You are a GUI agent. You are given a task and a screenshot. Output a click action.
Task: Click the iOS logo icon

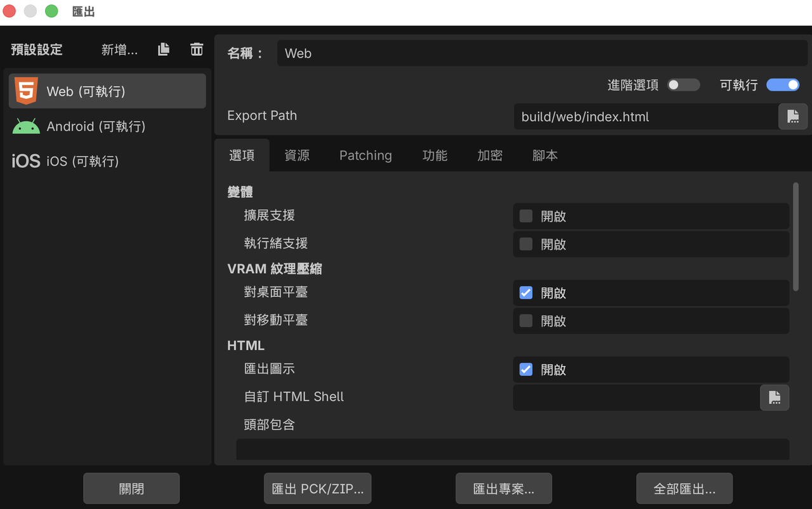(x=26, y=161)
